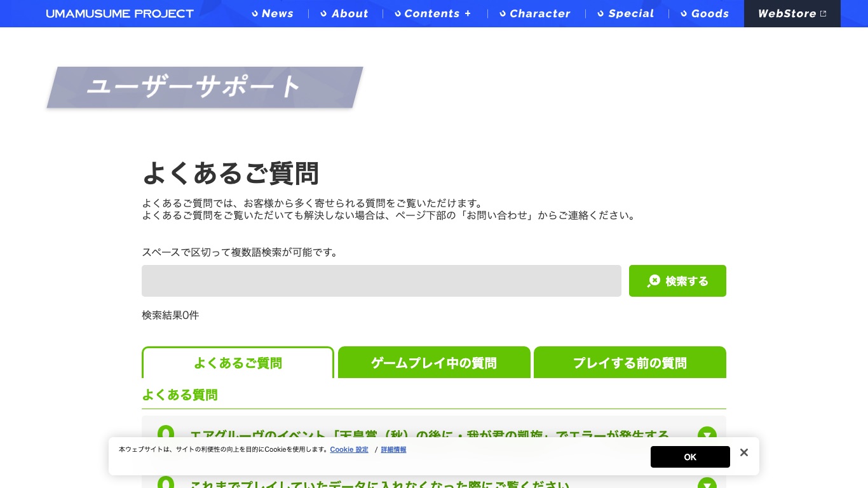Viewport: 868px width, 488px height.
Task: Accept cookies with the OK button
Action: pos(690,457)
